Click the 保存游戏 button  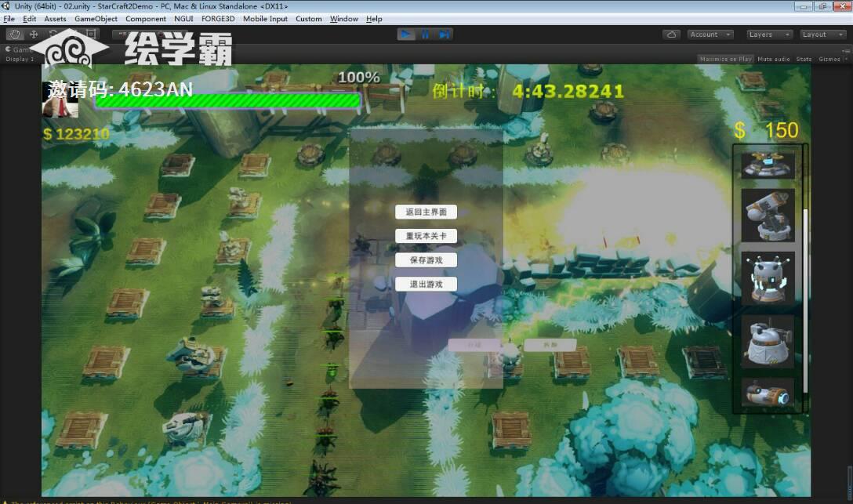[x=426, y=260]
